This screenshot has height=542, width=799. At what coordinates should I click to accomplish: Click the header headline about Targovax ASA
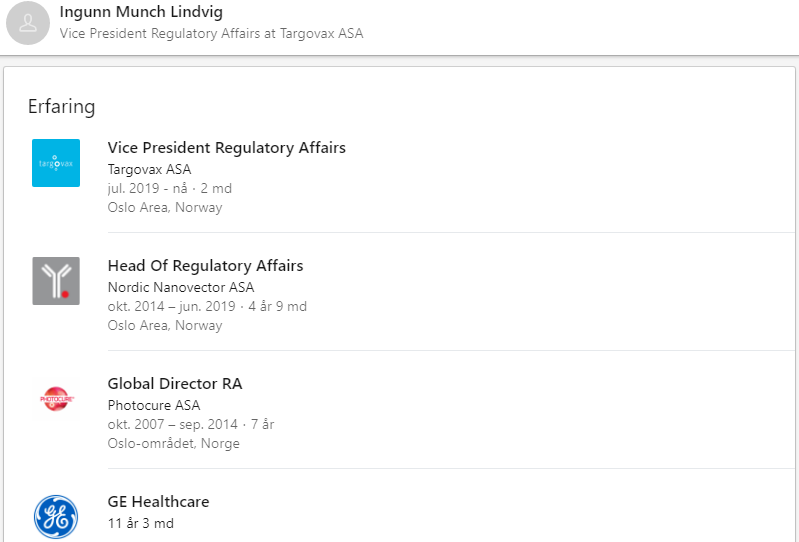tap(211, 34)
